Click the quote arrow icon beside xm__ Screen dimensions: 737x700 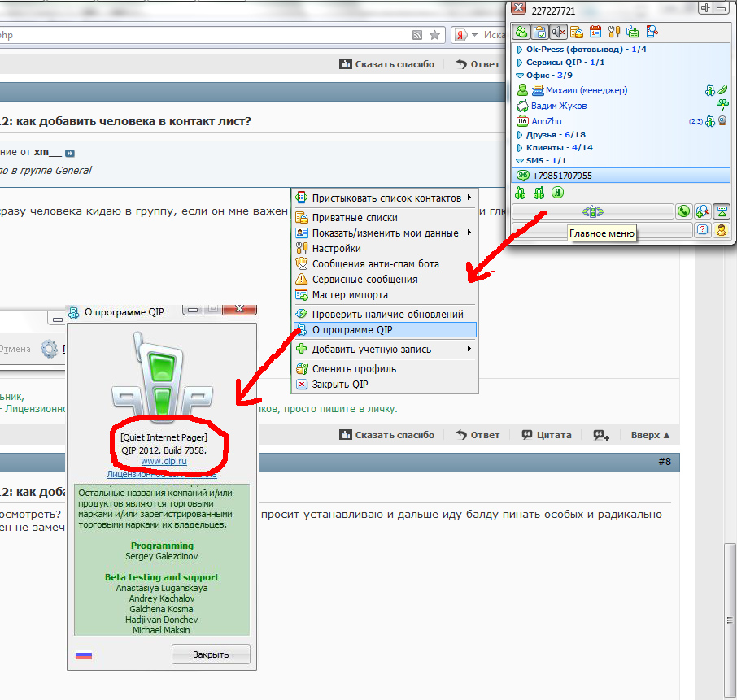70,153
